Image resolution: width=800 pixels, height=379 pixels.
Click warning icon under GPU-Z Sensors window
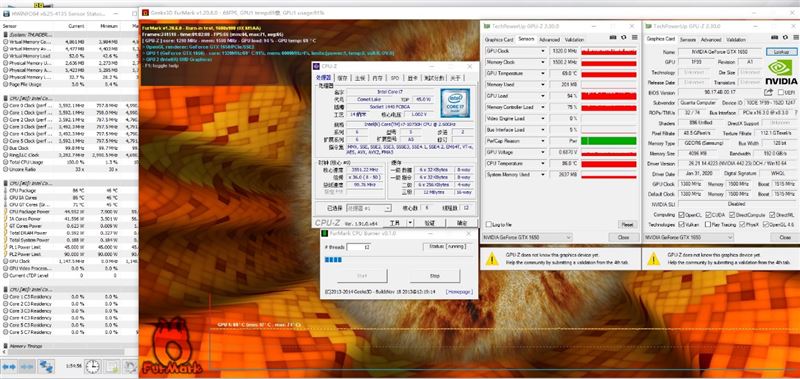(x=492, y=259)
